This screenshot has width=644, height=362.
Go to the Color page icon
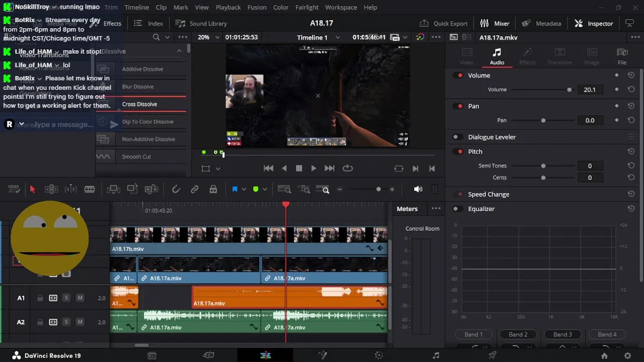click(x=379, y=355)
